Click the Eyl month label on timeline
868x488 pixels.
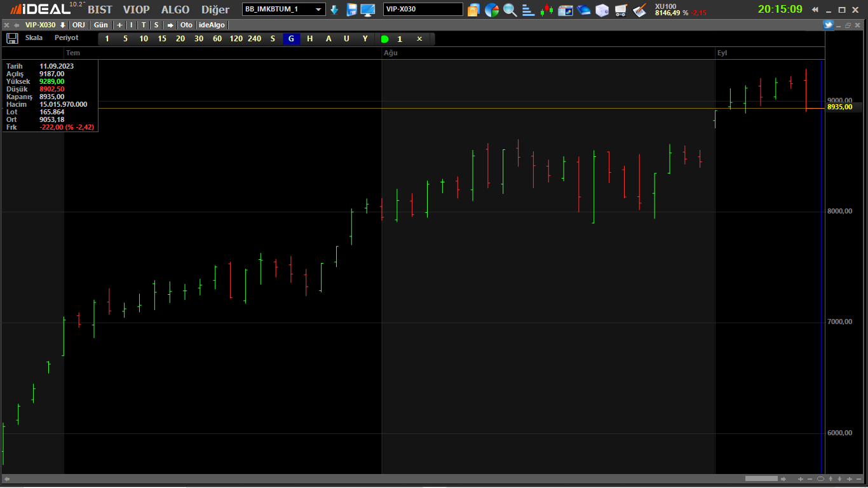722,53
